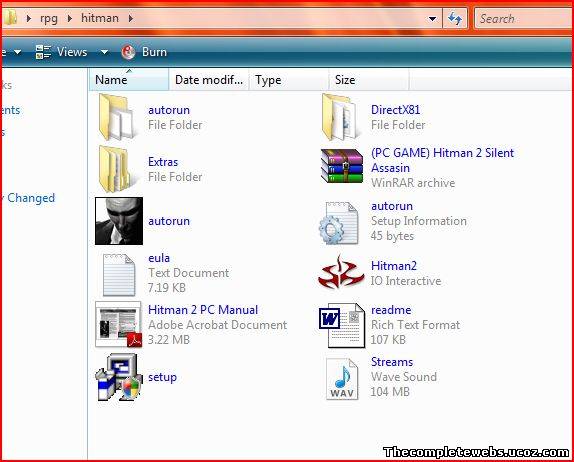Click the hitman breadcrumb segment
This screenshot has width=574, height=462.
(x=100, y=18)
